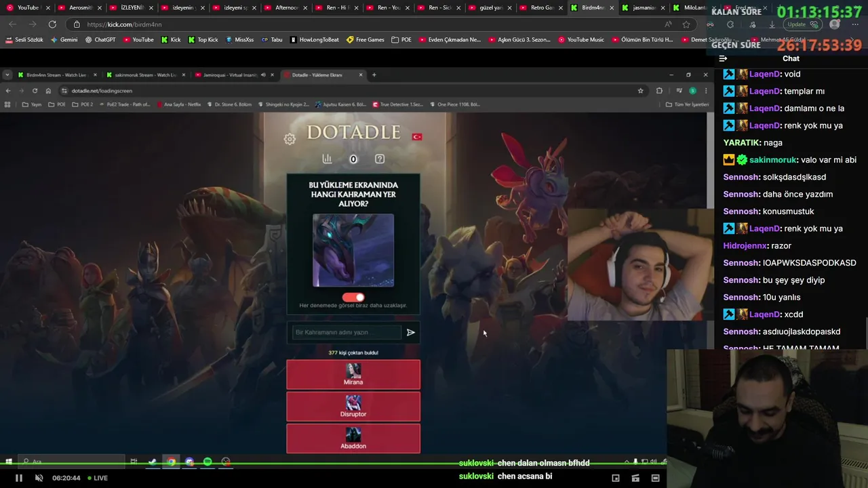Open the Dotadle statistics bar-chart icon
This screenshot has height=488, width=868.
[x=327, y=159]
